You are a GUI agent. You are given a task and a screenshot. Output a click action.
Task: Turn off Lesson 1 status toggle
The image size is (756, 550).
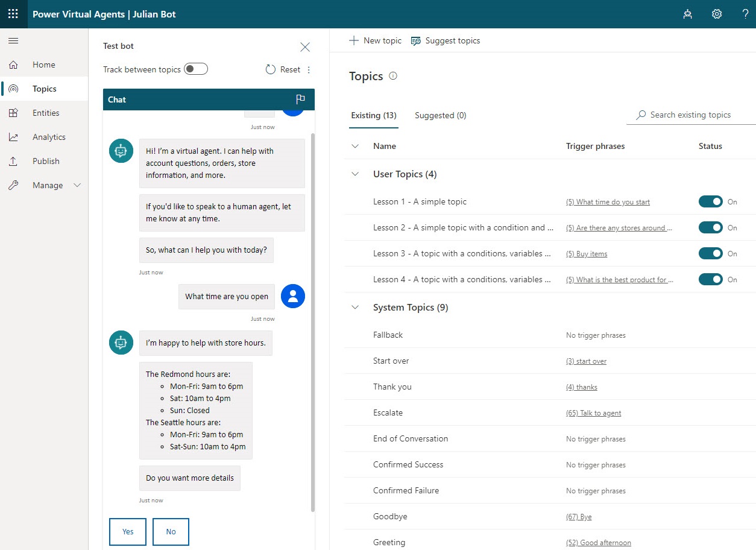point(711,201)
